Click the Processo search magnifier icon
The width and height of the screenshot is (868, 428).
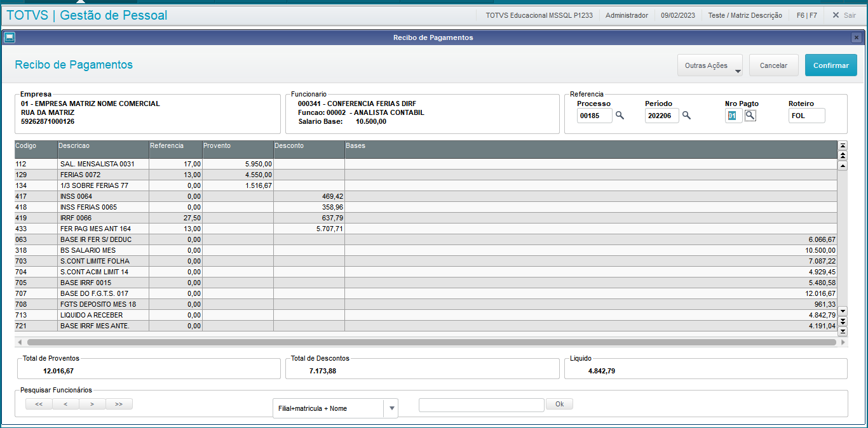[620, 116]
